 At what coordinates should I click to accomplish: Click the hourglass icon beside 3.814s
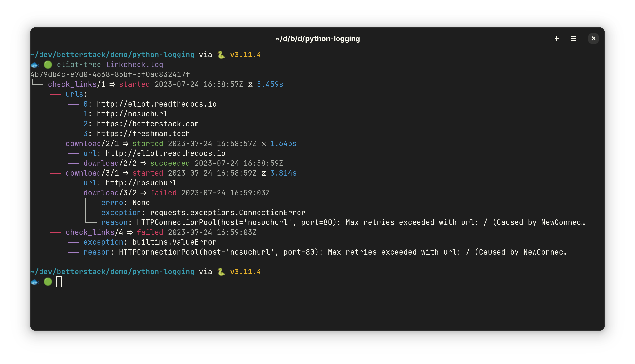263,173
